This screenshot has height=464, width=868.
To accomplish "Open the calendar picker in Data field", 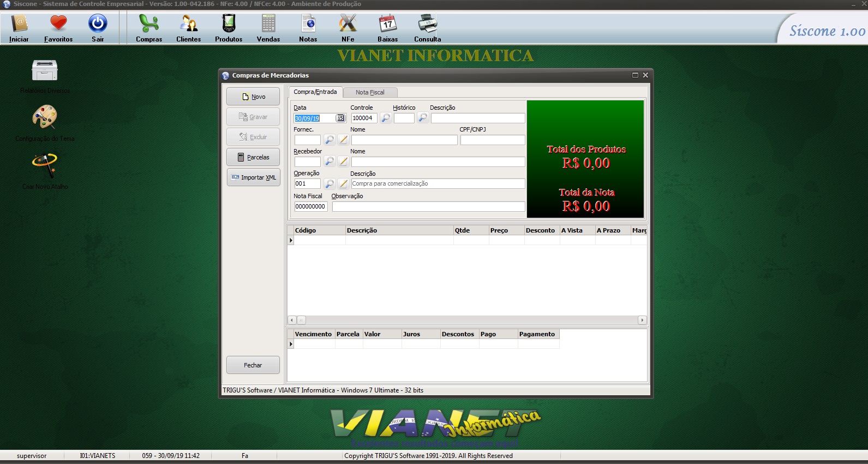I will point(340,118).
